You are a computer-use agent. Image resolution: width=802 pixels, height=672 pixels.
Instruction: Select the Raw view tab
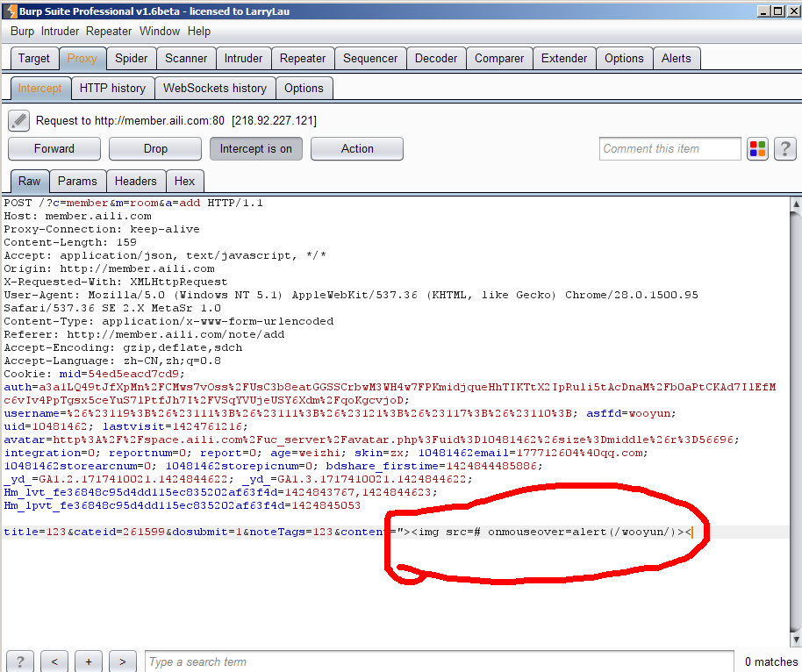pos(30,181)
